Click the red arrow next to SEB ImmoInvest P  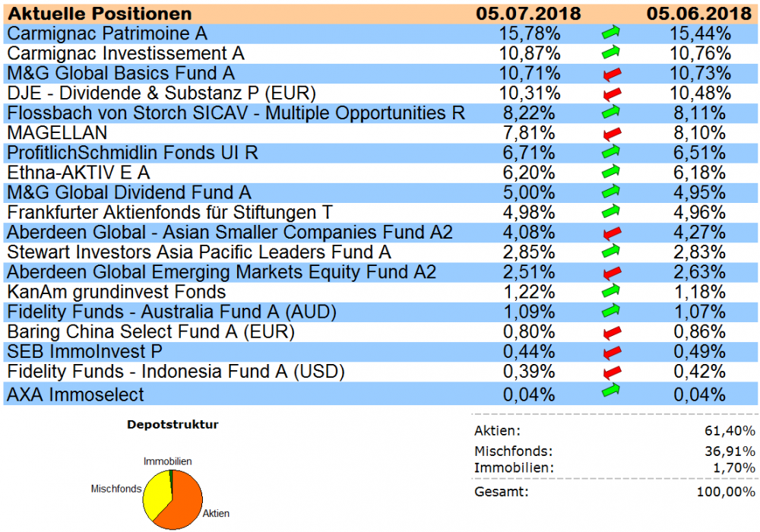610,352
